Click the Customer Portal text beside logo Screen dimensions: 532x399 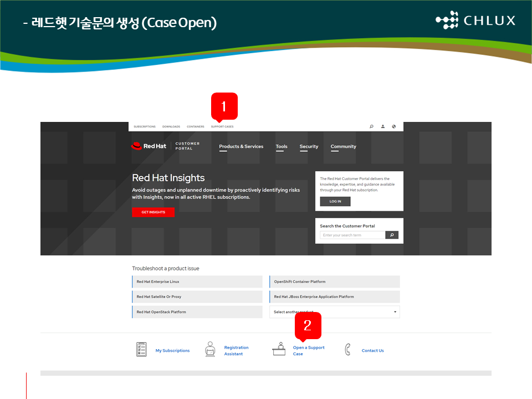[187, 146]
